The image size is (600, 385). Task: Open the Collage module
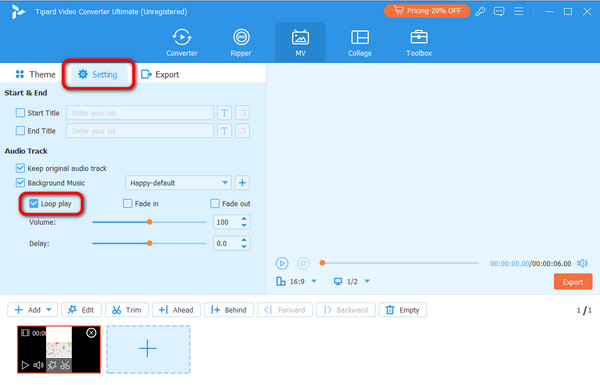point(360,43)
